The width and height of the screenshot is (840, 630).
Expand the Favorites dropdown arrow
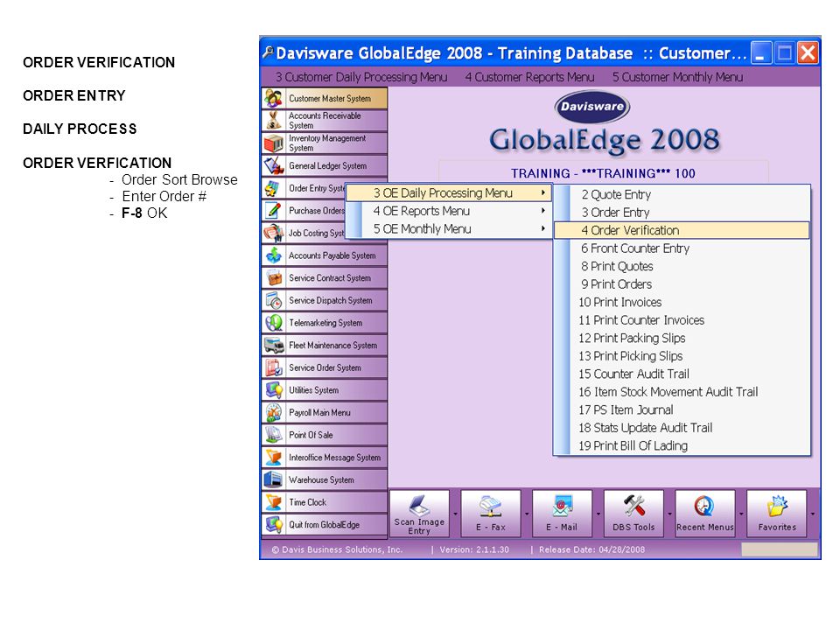click(813, 514)
